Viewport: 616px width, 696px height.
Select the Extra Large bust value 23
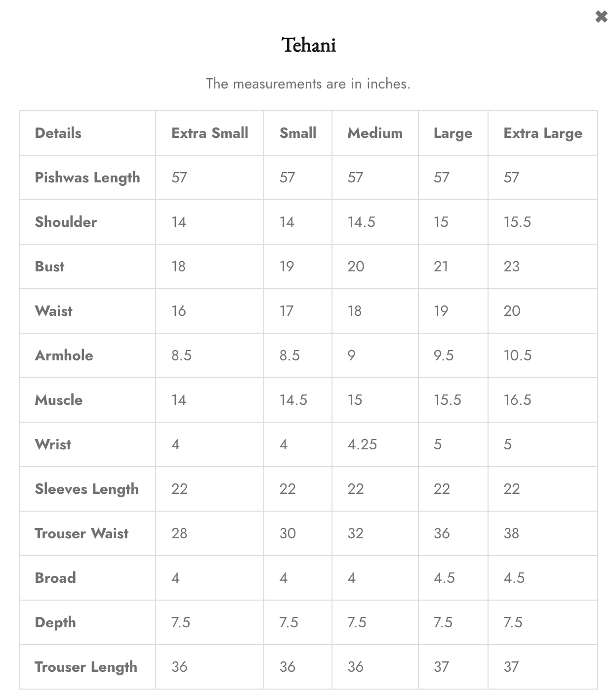pos(511,266)
